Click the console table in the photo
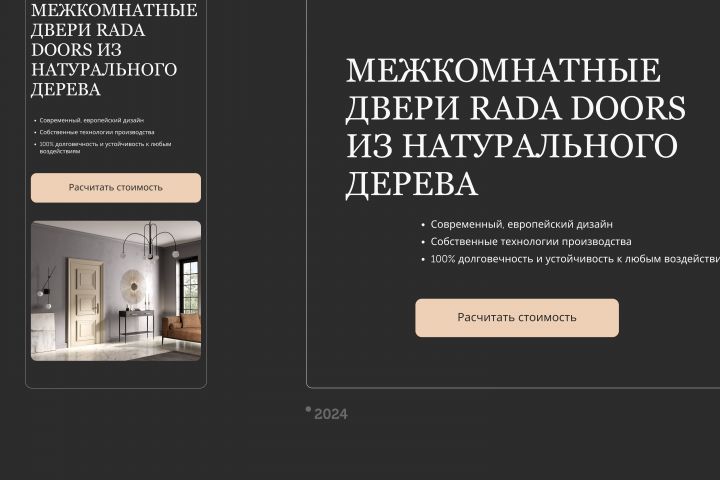Image resolution: width=720 pixels, height=480 pixels. click(137, 324)
